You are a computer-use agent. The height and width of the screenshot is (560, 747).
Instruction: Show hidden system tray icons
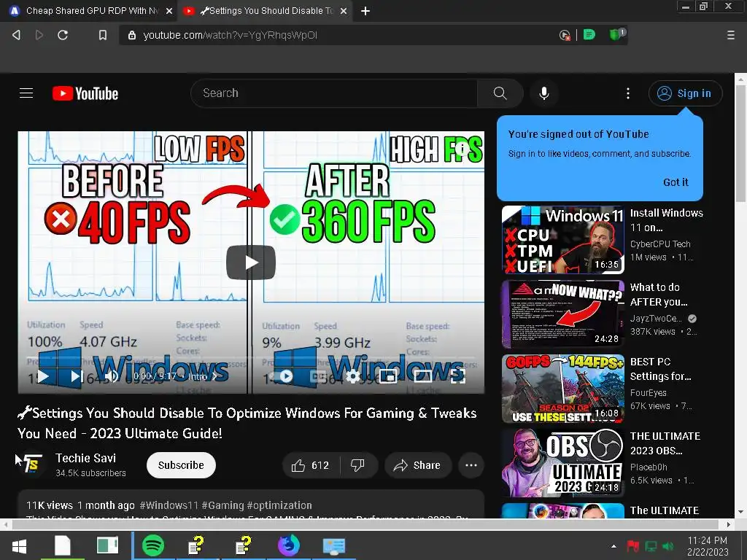pos(614,546)
